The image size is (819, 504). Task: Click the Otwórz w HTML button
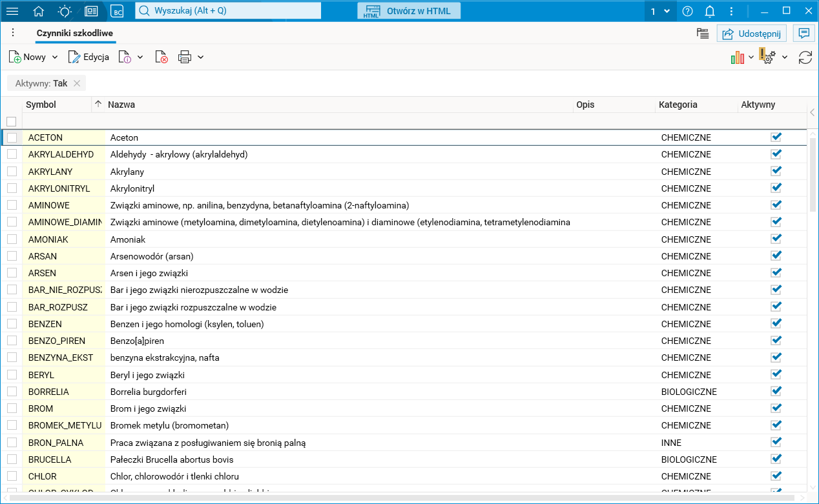tap(408, 11)
